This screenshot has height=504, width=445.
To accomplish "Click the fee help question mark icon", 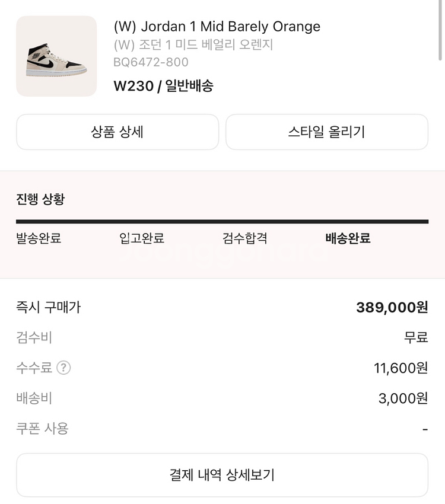I will (63, 368).
